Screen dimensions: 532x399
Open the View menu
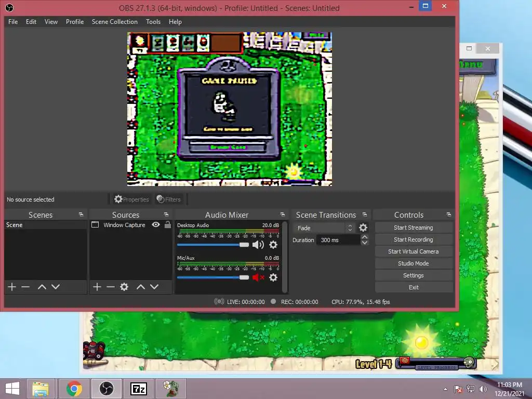point(51,22)
